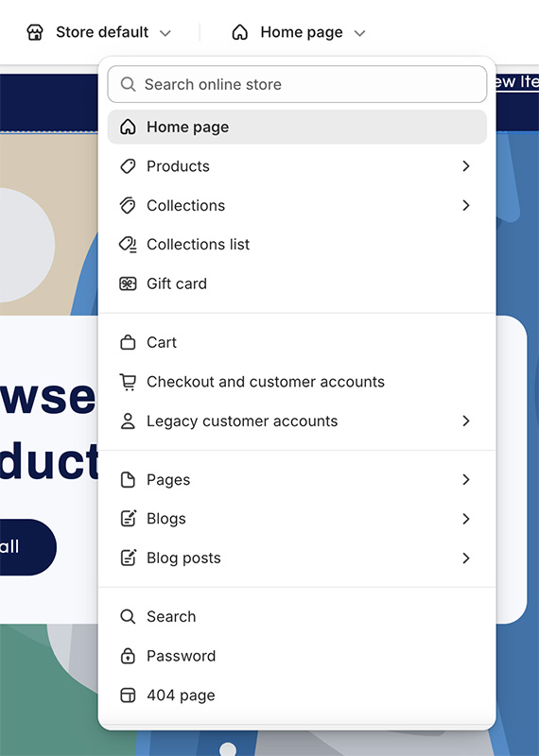Select Checkout and customer accounts

[297, 382]
